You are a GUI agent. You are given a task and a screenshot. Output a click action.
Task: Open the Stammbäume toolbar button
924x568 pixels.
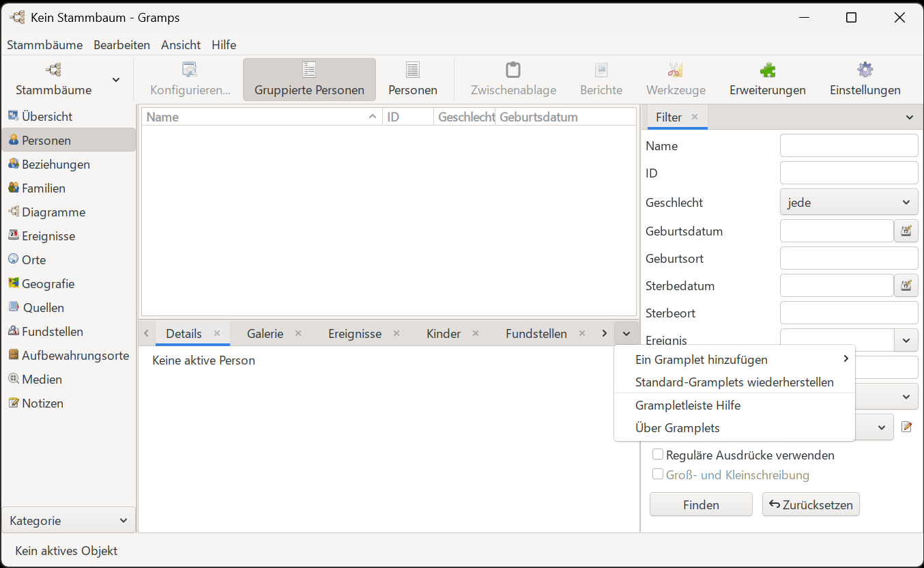(x=53, y=79)
